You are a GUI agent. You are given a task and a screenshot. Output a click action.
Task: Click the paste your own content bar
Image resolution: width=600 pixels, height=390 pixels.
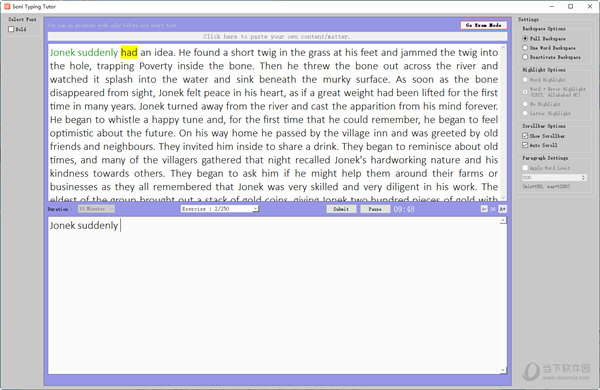pos(277,37)
